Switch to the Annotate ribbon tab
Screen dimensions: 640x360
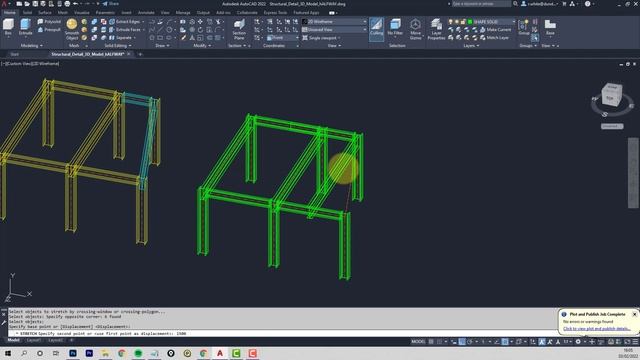(x=146, y=13)
